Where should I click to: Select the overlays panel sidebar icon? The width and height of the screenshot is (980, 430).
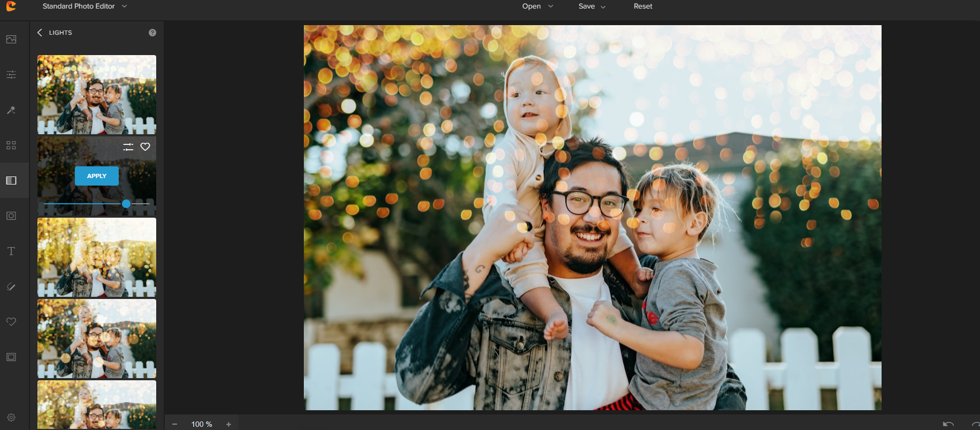click(11, 180)
